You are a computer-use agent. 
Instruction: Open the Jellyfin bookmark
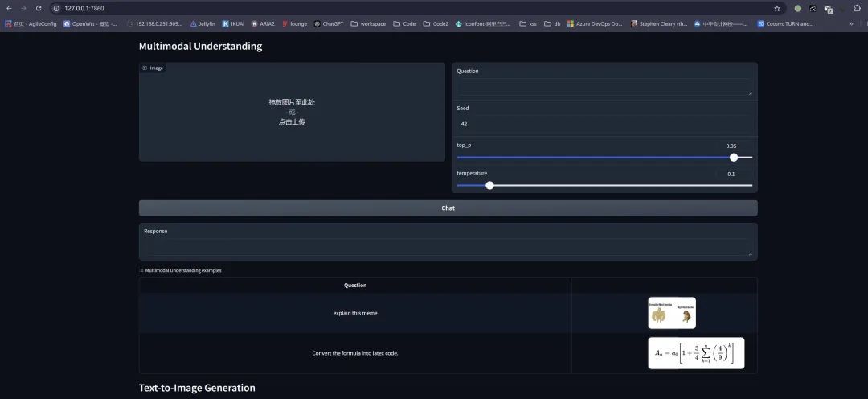click(203, 24)
